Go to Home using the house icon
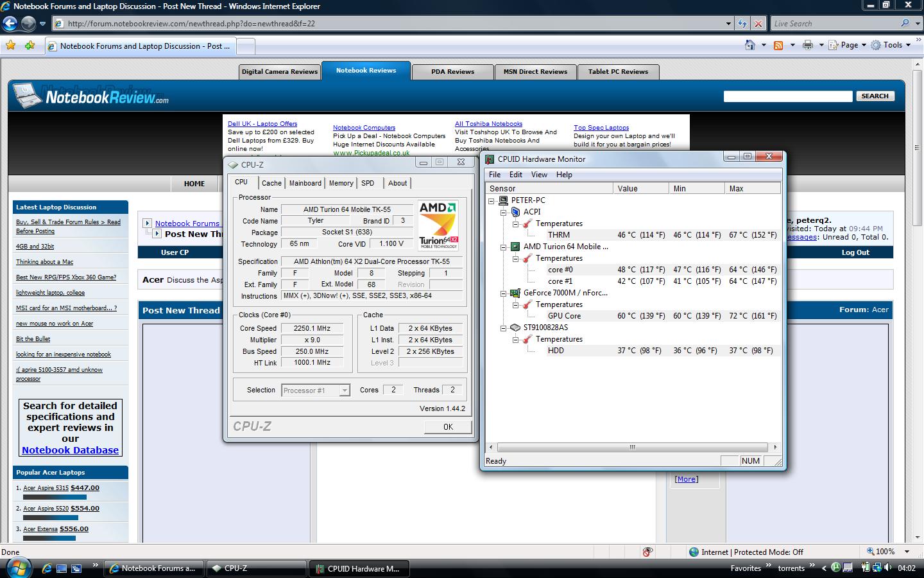 point(750,45)
